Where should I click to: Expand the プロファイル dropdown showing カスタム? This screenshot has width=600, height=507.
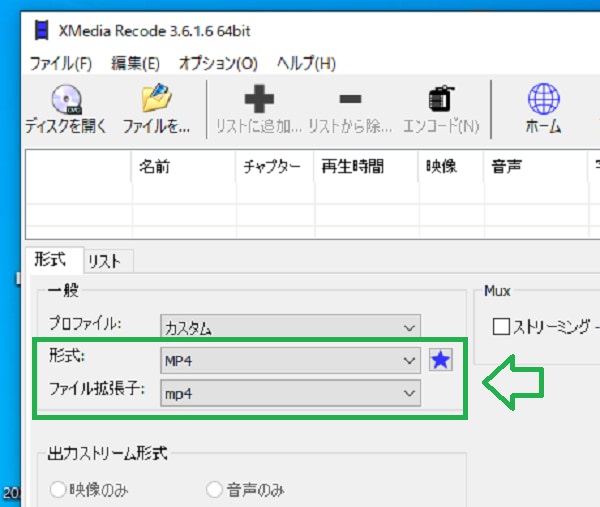(290, 327)
